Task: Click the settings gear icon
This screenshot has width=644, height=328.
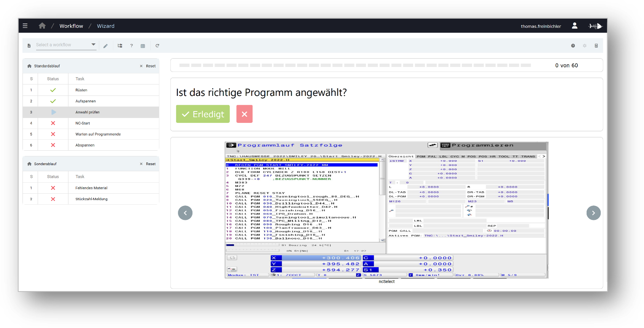Action: 585,46
